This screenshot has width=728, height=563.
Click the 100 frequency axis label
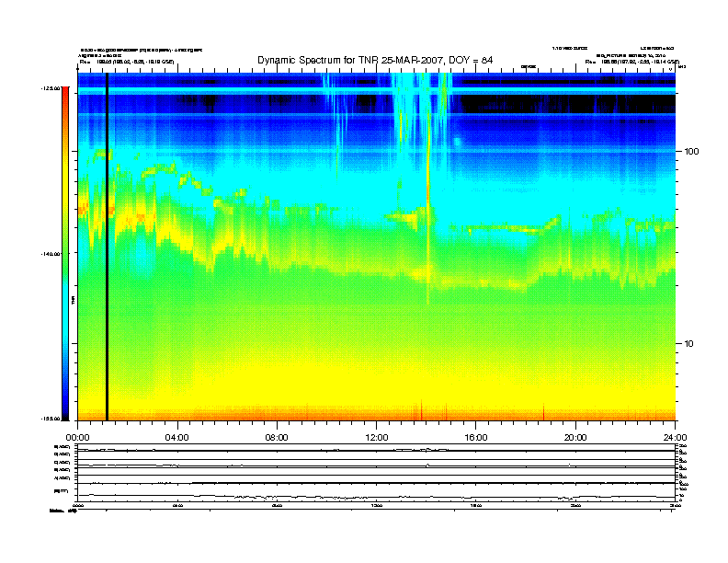click(x=692, y=152)
